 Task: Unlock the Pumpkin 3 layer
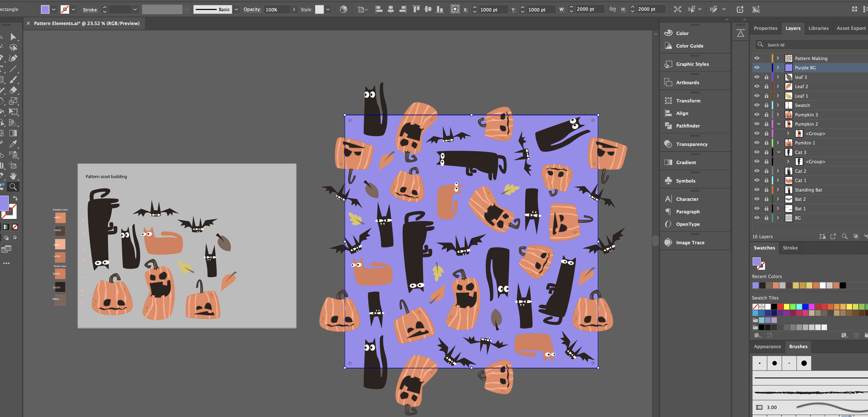tap(766, 115)
